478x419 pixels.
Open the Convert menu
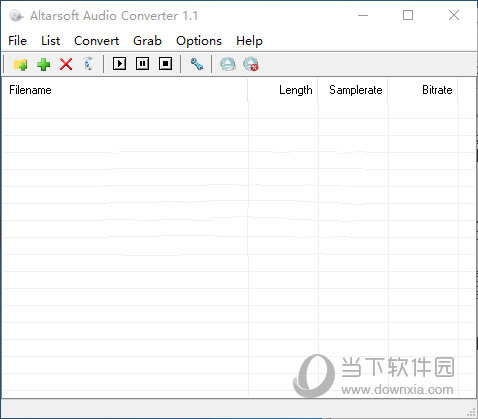point(96,41)
